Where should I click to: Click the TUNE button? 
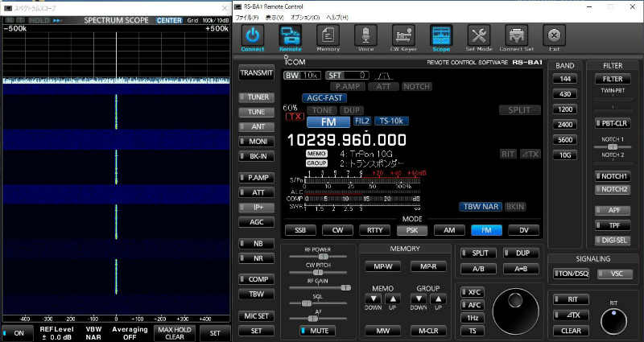point(257,112)
